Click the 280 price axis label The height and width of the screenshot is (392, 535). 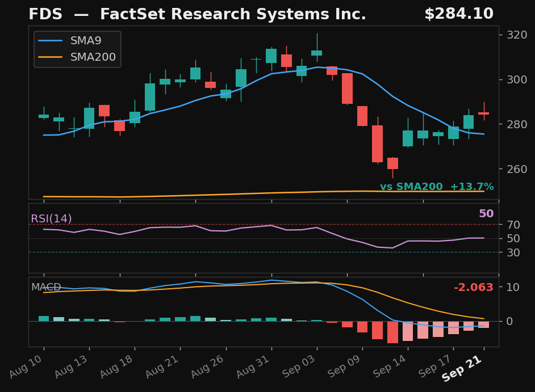517,124
